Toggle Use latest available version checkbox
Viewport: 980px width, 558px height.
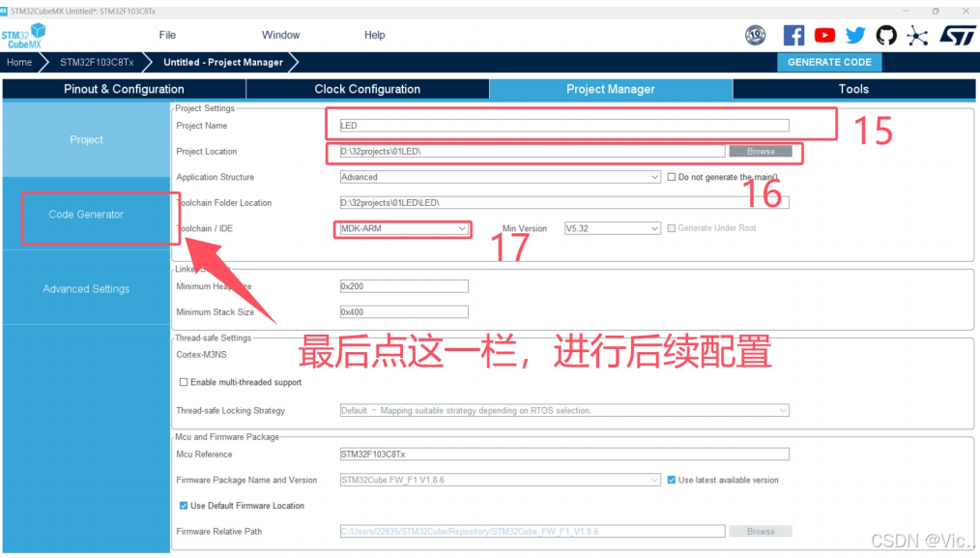[x=672, y=480]
